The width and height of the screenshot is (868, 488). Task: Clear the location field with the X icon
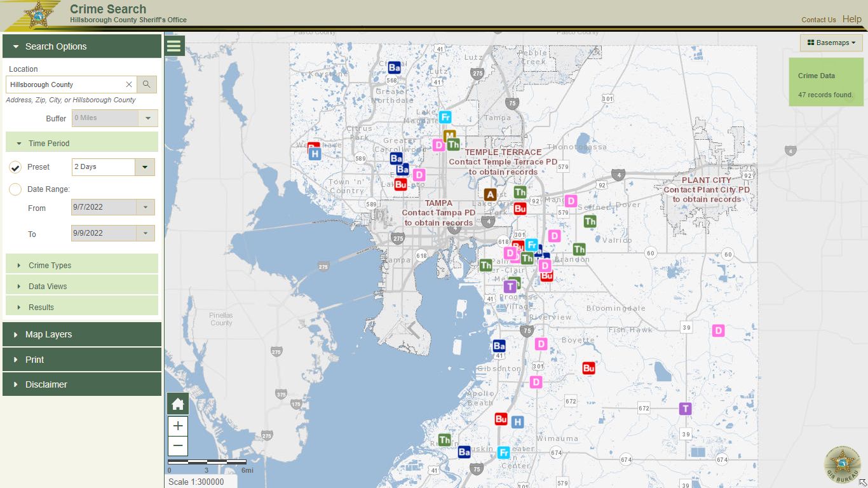[x=129, y=85]
